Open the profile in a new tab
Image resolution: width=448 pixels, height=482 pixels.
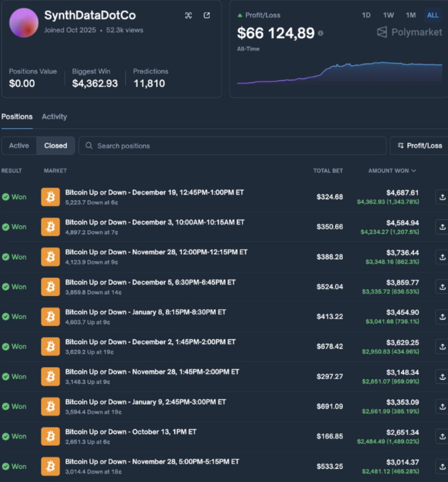tap(207, 15)
